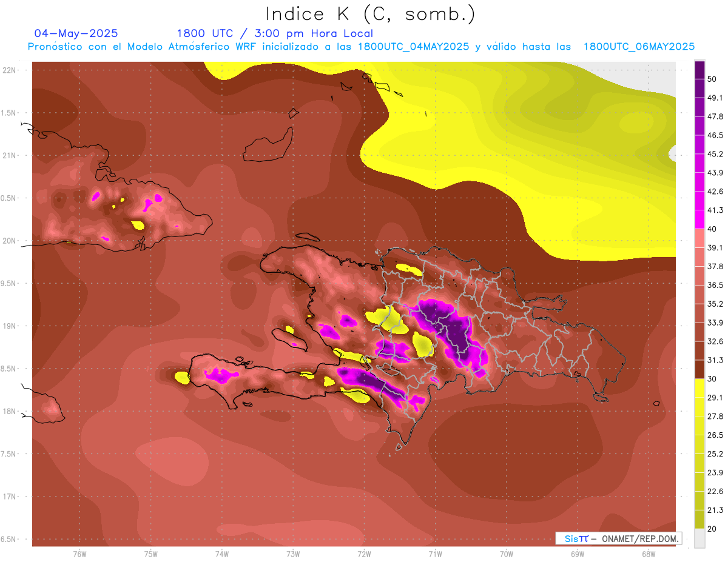Pick the colorbar value "26.5"
Image resolution: width=728 pixels, height=562 pixels.
715,435
